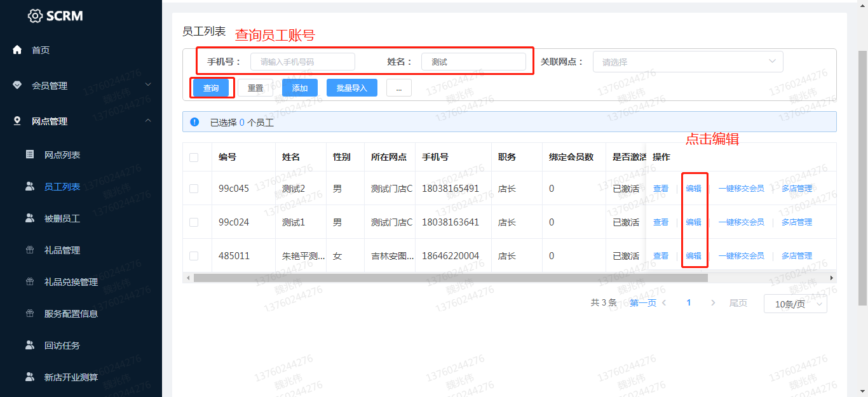The image size is (868, 397).
Task: Select the checkbox for row 485011
Action: 194,256
